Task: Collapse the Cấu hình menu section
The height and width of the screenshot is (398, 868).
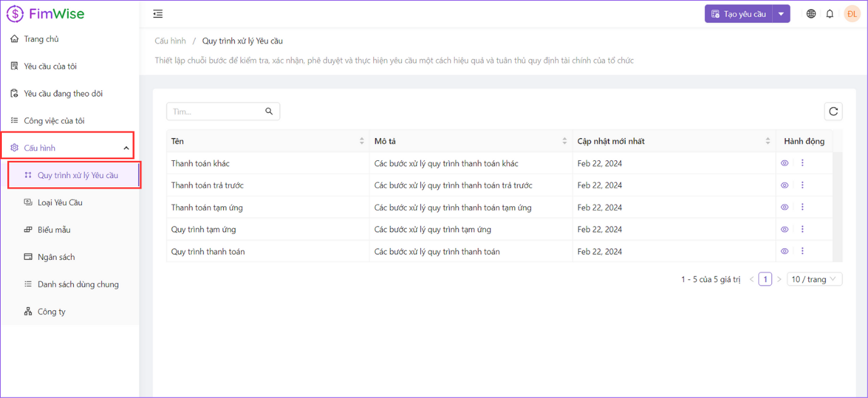Action: [x=126, y=148]
